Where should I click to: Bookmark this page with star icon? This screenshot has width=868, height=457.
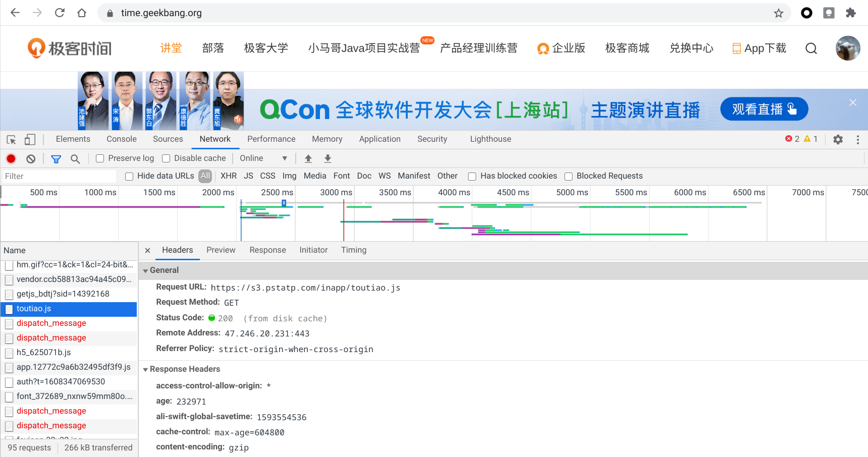coord(779,13)
